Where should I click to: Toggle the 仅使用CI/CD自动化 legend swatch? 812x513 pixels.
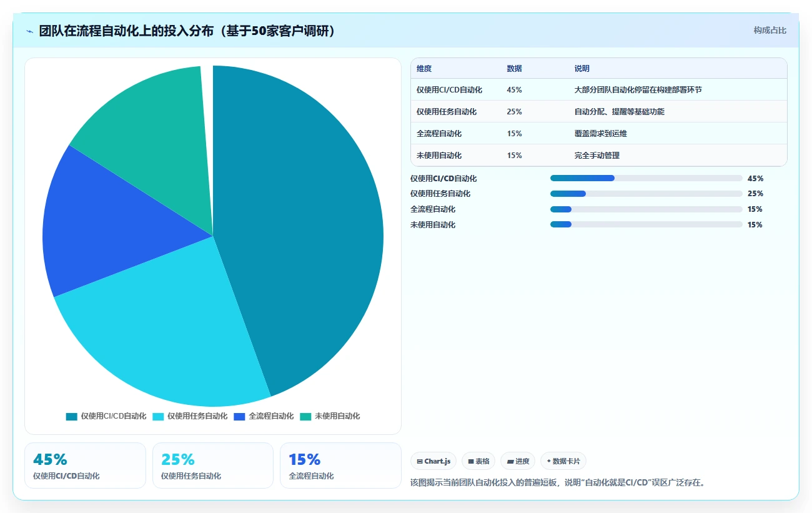tap(71, 416)
